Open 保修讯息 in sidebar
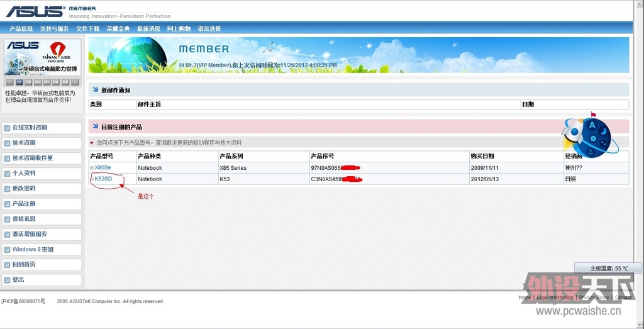 point(42,219)
